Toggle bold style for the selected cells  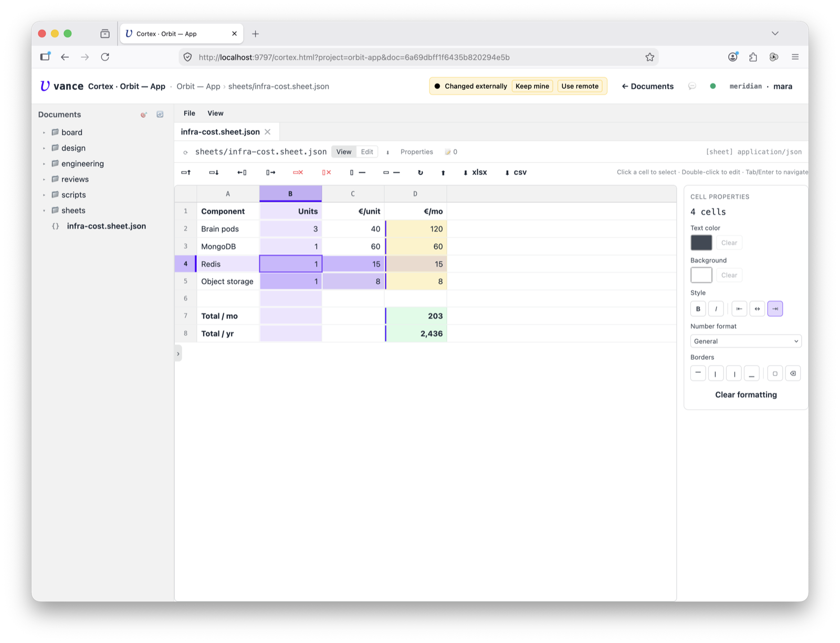coord(698,309)
